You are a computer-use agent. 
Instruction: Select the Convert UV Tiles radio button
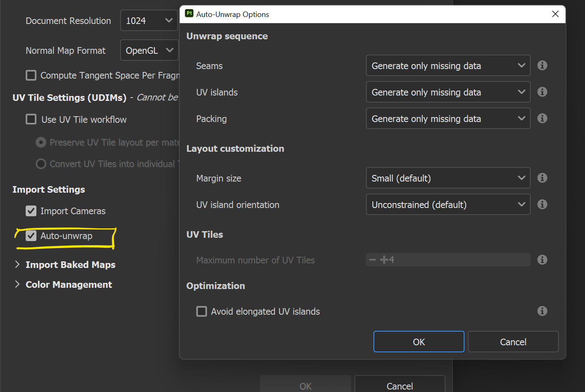coord(41,164)
